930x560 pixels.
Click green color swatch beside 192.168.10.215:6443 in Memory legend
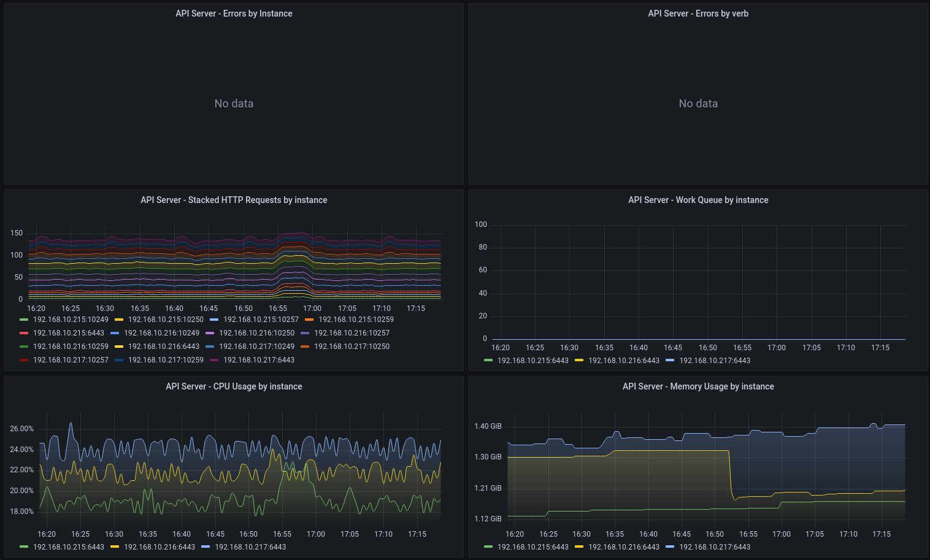[488, 547]
